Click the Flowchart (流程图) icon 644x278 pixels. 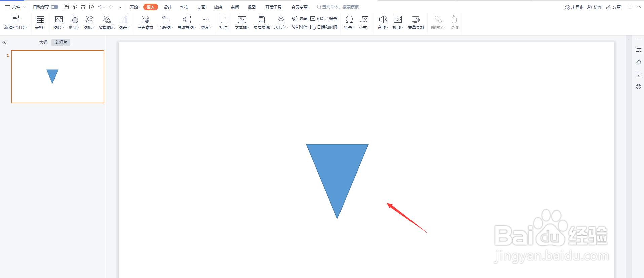click(166, 19)
